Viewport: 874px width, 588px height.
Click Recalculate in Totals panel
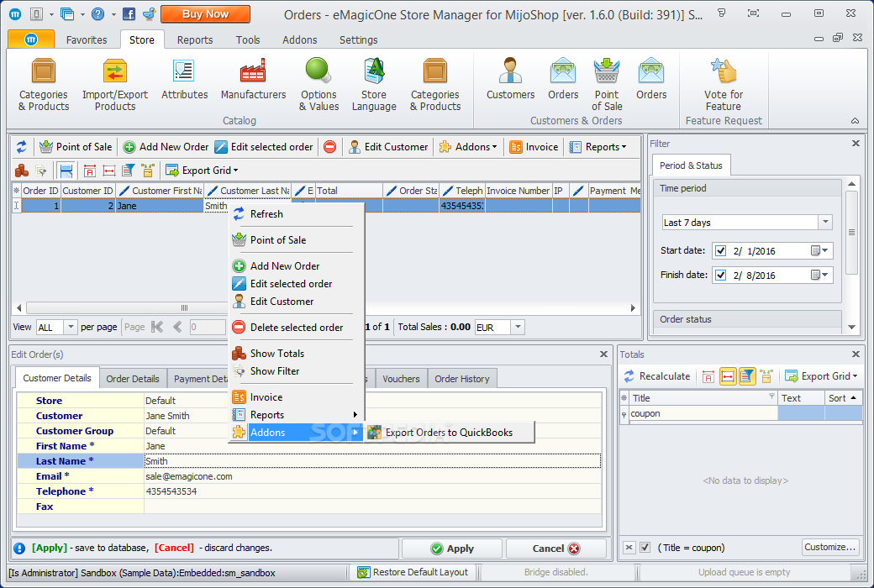[x=656, y=376]
